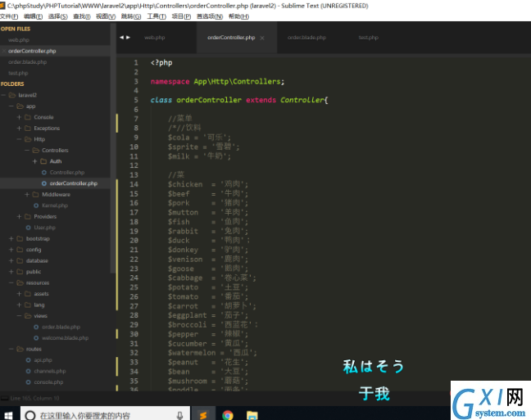
Task: Open api.php under routes
Action: click(43, 360)
